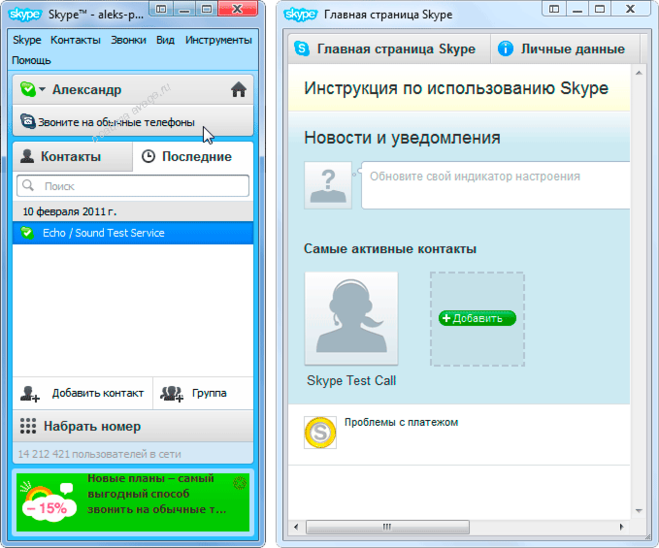Click the add contact person-plus icon

(30, 394)
